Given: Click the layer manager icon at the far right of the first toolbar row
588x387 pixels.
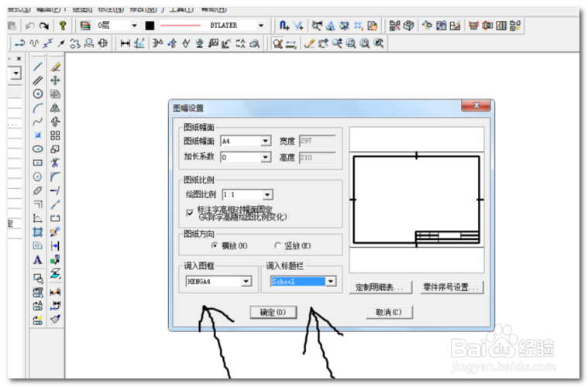Looking at the screenshot, I should click(x=515, y=26).
